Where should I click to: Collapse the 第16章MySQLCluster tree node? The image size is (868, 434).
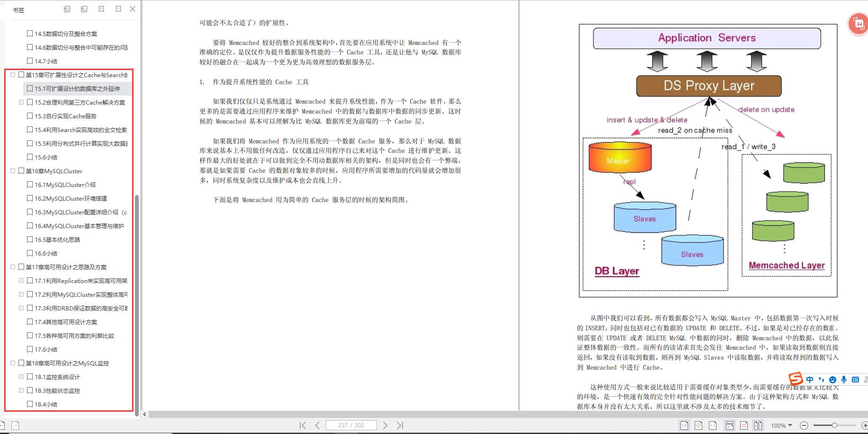(x=13, y=171)
